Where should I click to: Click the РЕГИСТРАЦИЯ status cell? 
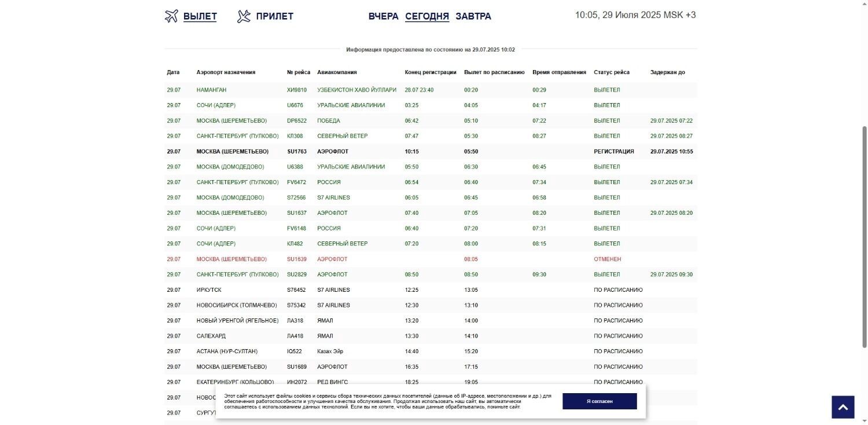click(614, 152)
